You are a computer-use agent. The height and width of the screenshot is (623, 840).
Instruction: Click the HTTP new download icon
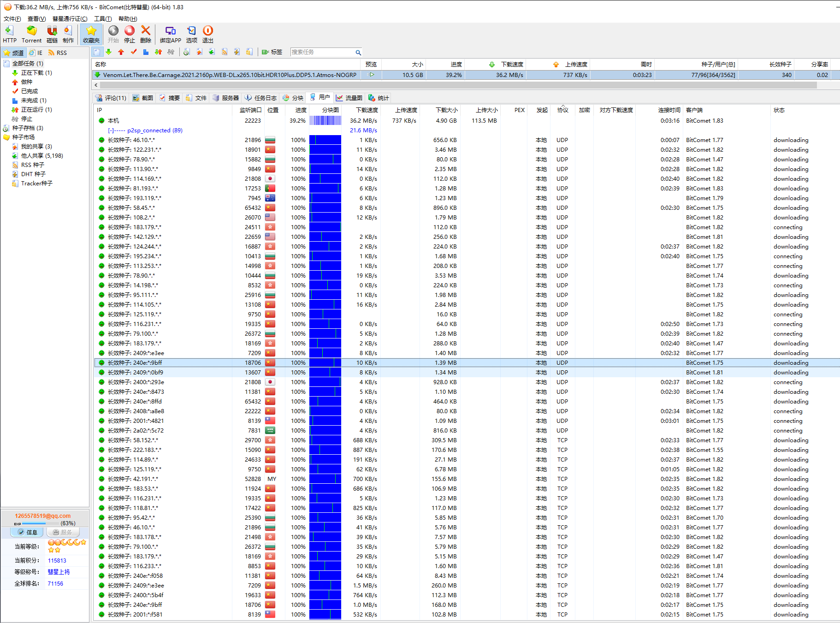pos(9,35)
